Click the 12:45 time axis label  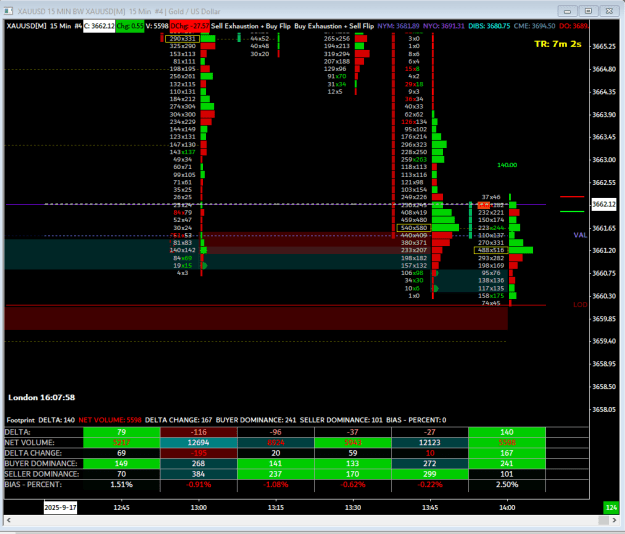point(121,507)
